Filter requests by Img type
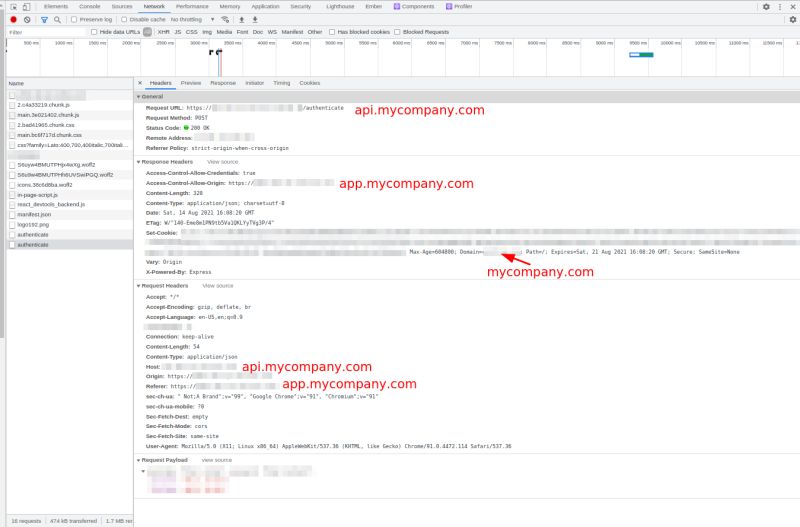The width and height of the screenshot is (800, 527). [207, 32]
